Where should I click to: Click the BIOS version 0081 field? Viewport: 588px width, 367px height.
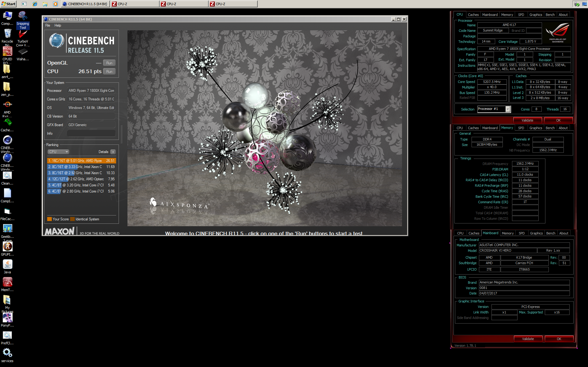tap(524, 288)
